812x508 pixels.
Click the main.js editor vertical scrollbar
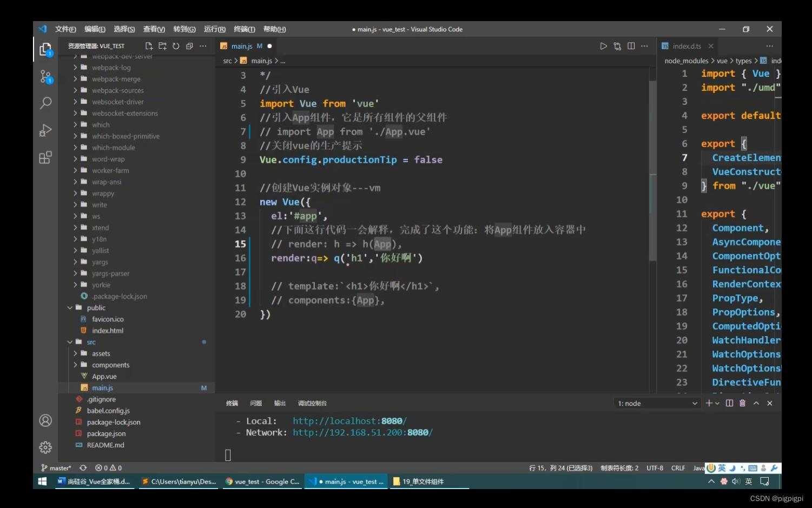pos(653,171)
